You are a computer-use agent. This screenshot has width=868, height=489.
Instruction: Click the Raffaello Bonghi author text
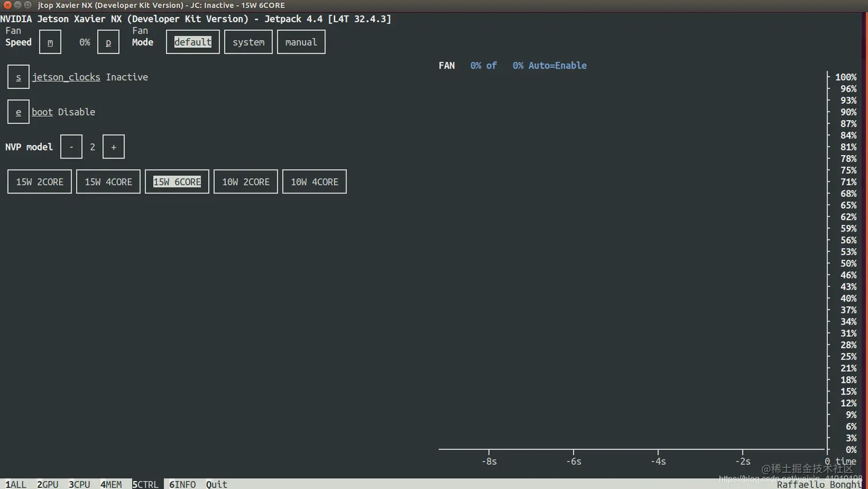[819, 484]
